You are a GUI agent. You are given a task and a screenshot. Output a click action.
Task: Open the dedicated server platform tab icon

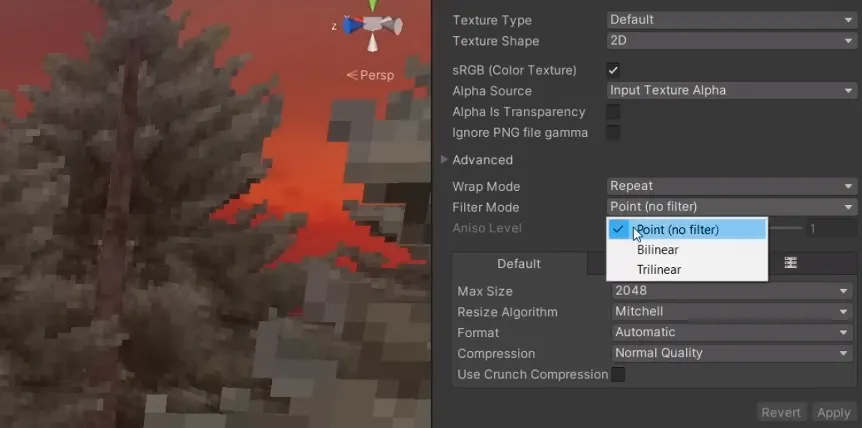coord(790,263)
